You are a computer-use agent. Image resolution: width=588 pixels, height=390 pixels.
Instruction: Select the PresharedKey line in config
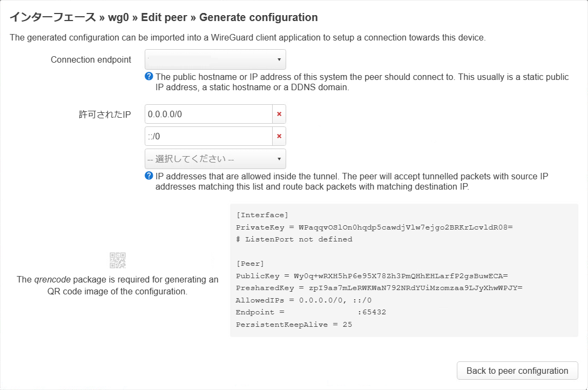tap(379, 287)
